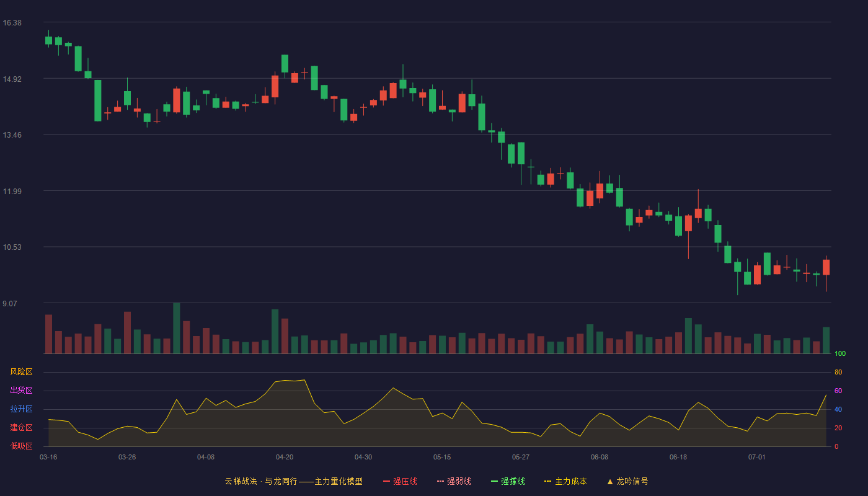Click the 13.46 price axis label
The image size is (868, 496).
point(12,135)
